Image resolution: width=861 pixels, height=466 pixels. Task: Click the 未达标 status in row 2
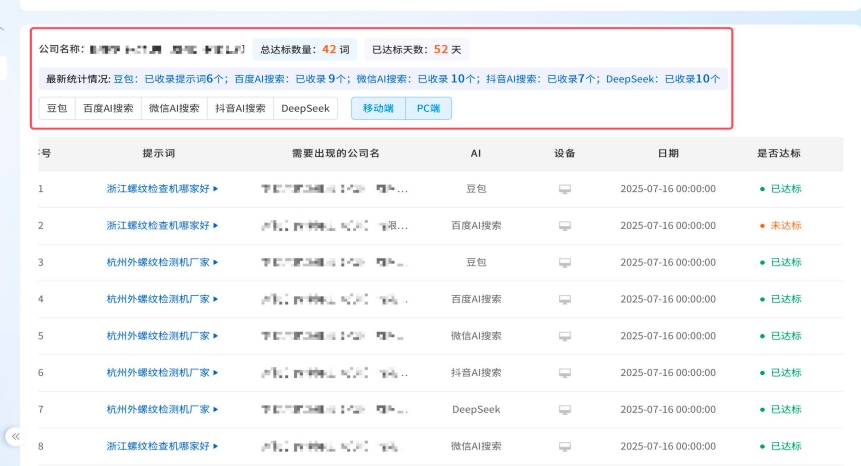785,226
